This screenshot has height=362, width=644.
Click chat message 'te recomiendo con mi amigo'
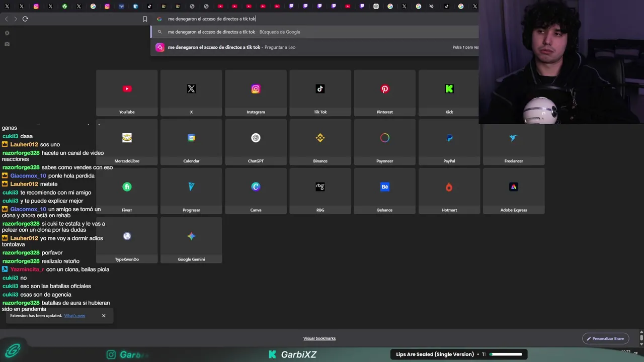click(56, 193)
